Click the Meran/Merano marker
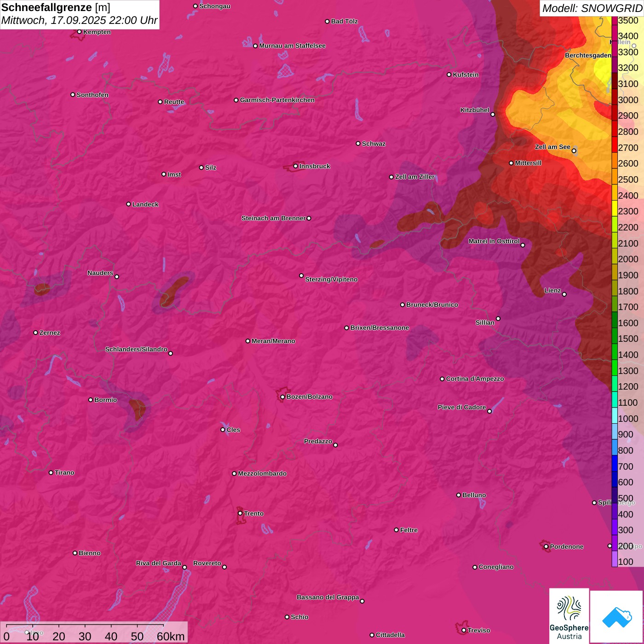The image size is (644, 644). (247, 341)
